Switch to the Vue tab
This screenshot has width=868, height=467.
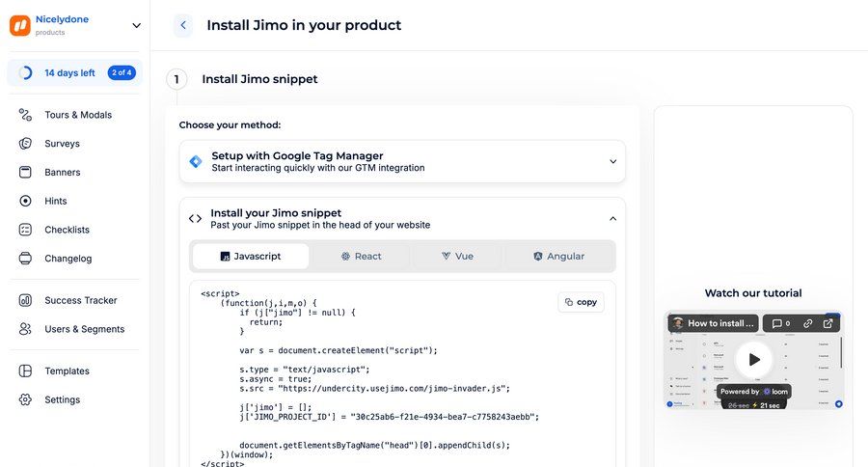click(457, 256)
